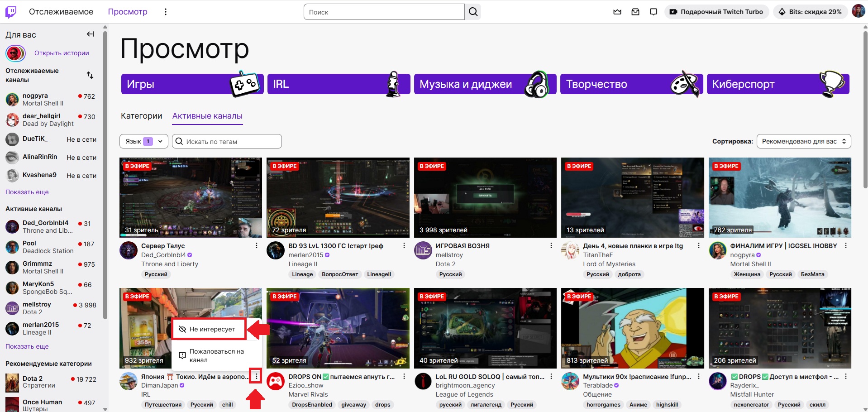This screenshot has width=868, height=412.
Task: Go to Отслеживаемое navigation tab
Action: pos(61,12)
